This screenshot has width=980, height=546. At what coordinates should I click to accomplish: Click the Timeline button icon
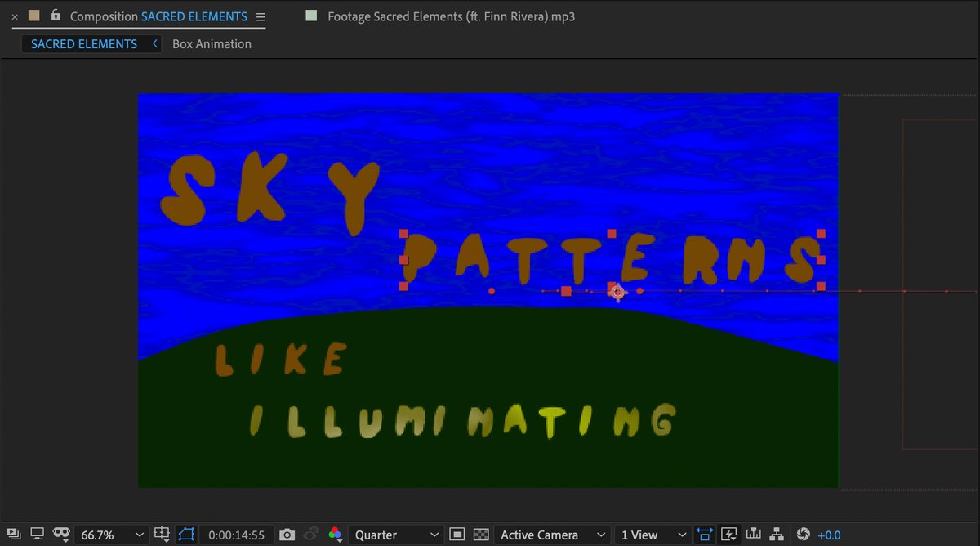tap(754, 535)
